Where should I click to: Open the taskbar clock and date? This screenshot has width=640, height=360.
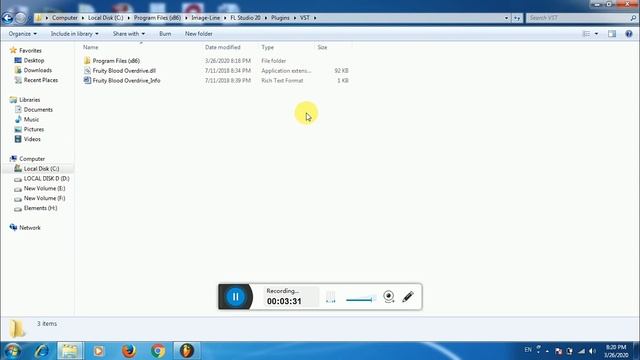(616, 351)
